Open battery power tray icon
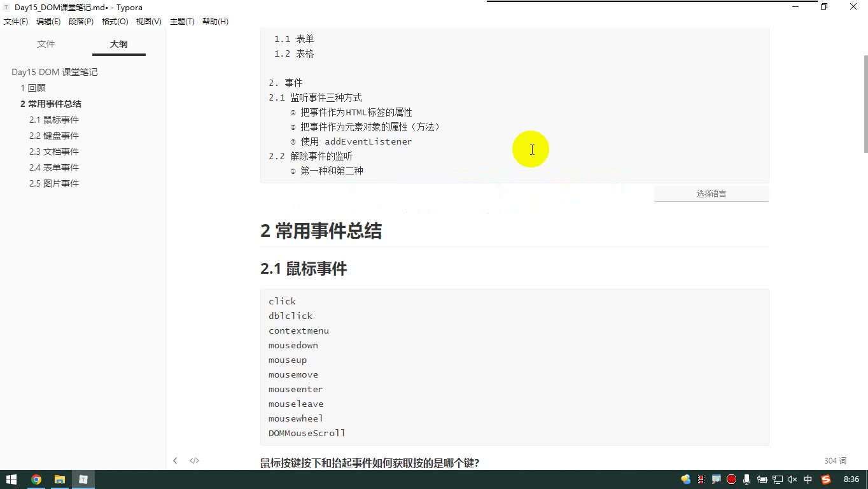 click(x=762, y=479)
